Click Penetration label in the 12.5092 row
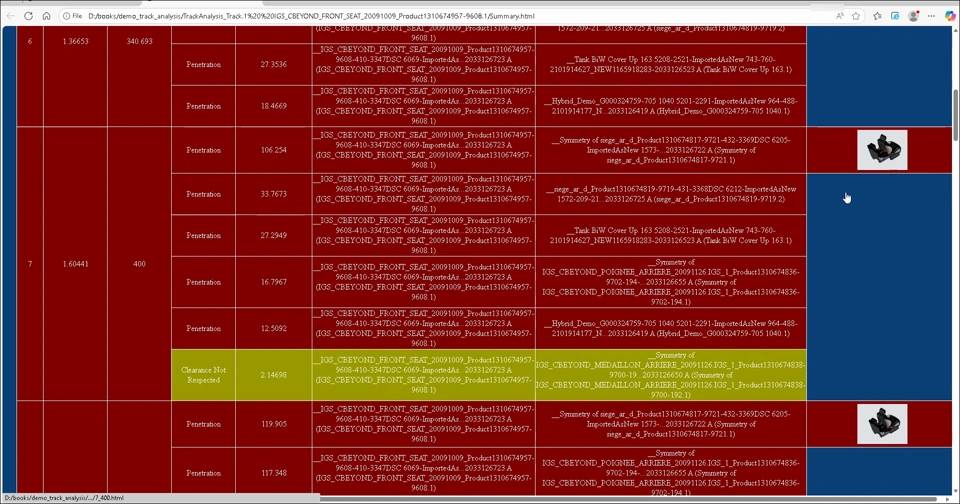 pos(203,328)
